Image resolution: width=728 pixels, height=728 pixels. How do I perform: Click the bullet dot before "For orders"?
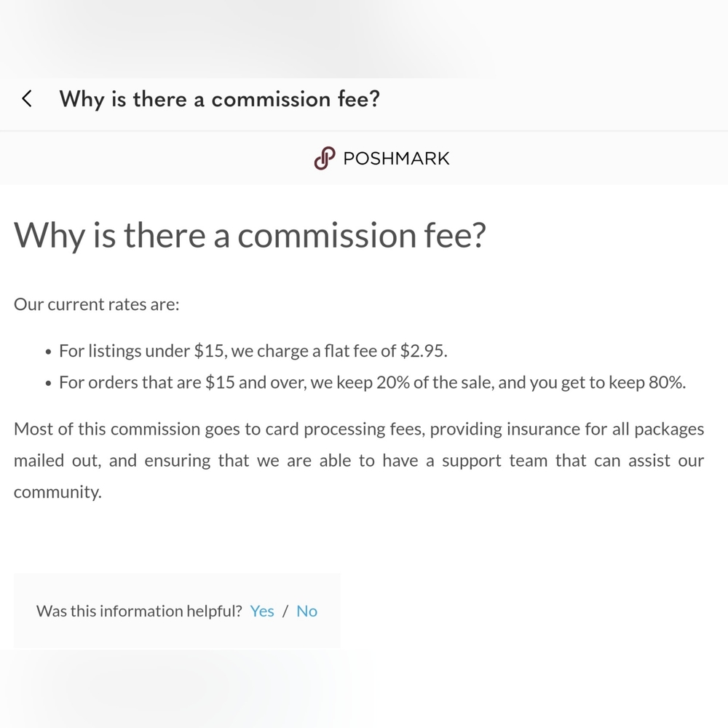[48, 384]
